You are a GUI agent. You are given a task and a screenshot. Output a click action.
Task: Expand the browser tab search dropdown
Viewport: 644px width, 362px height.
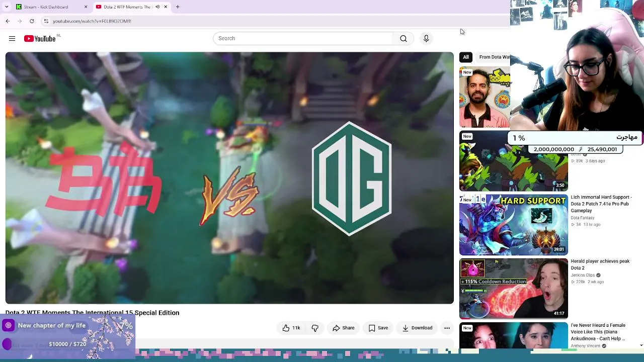(7, 7)
